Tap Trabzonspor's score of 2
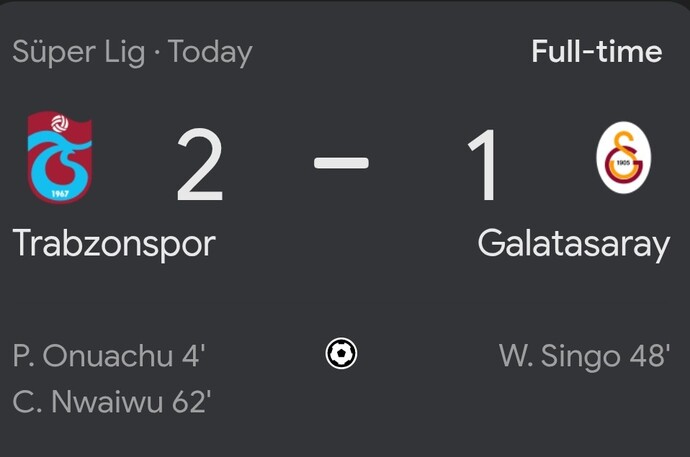Viewport: 690px width, 457px height. pyautogui.click(x=200, y=165)
